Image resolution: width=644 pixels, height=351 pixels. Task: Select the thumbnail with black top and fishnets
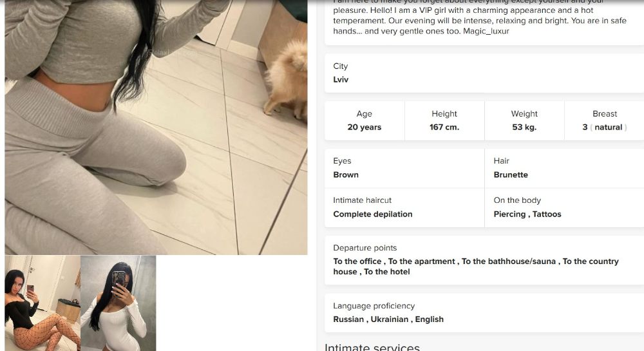click(x=43, y=303)
